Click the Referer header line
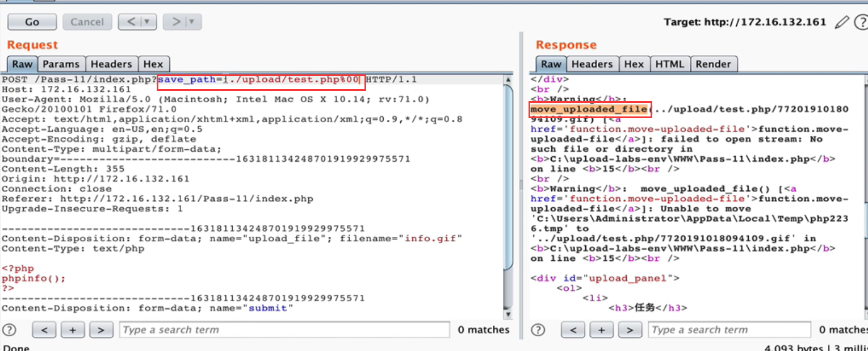Viewport: 868px width, 351px height. click(x=157, y=199)
